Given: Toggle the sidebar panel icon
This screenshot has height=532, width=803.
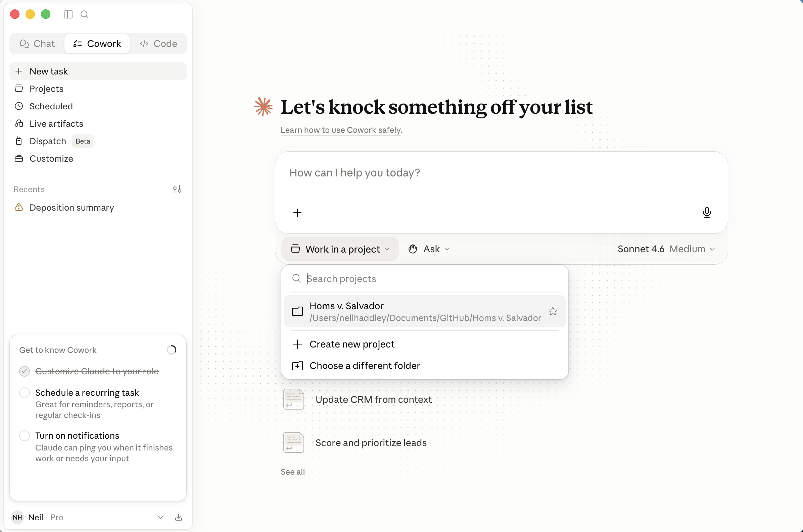Looking at the screenshot, I should click(68, 14).
